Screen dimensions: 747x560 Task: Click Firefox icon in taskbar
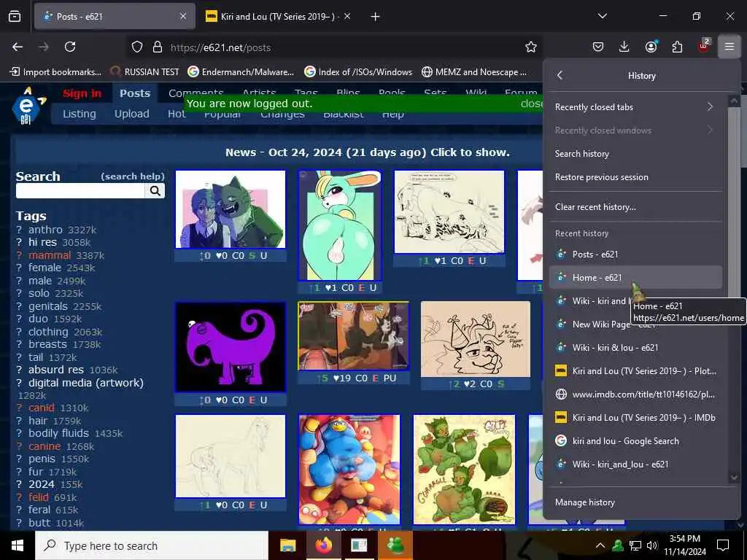point(323,545)
